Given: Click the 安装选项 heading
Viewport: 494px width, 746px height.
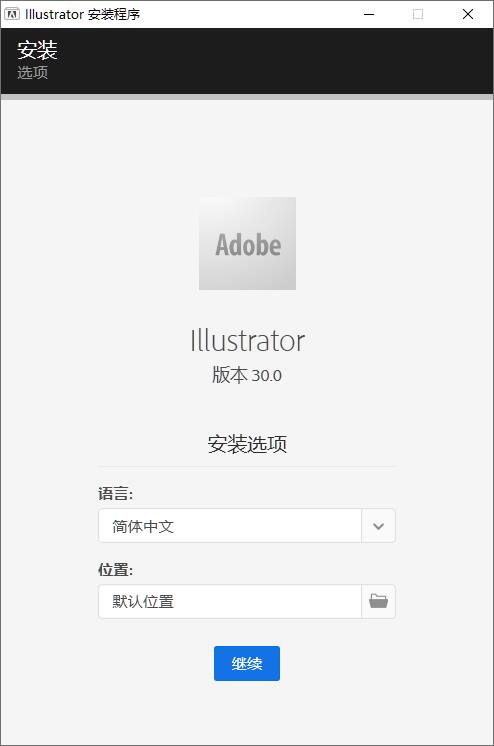Looking at the screenshot, I should tap(247, 444).
